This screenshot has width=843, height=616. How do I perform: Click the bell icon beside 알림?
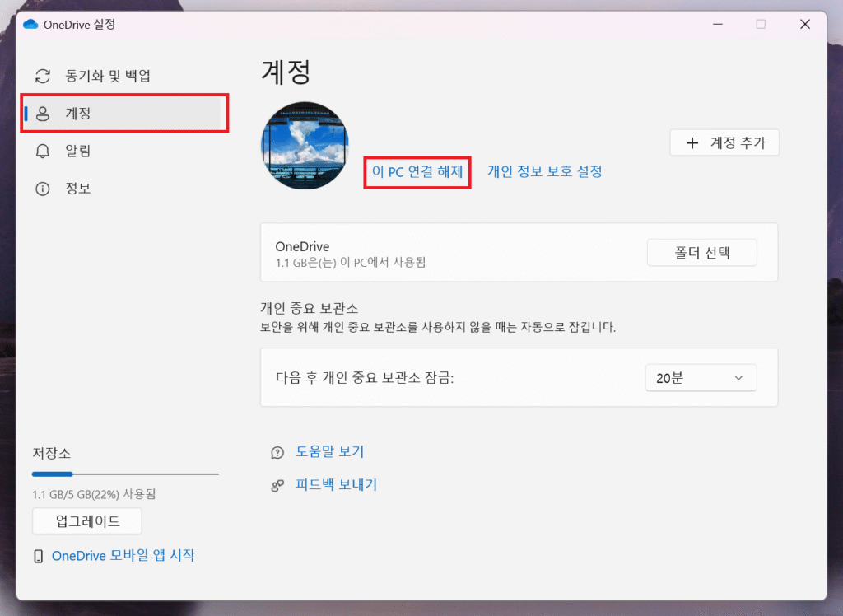pyautogui.click(x=43, y=152)
